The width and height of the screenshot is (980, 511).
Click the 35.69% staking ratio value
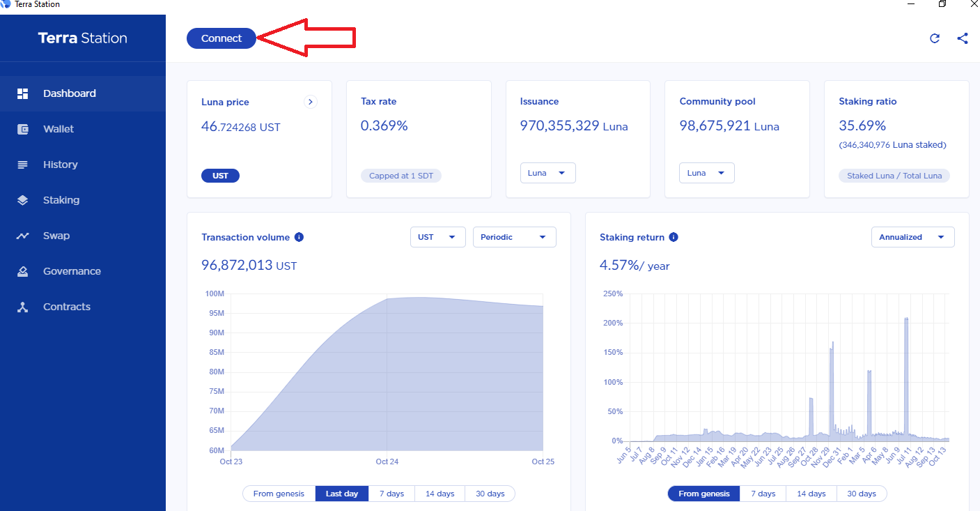click(x=862, y=126)
